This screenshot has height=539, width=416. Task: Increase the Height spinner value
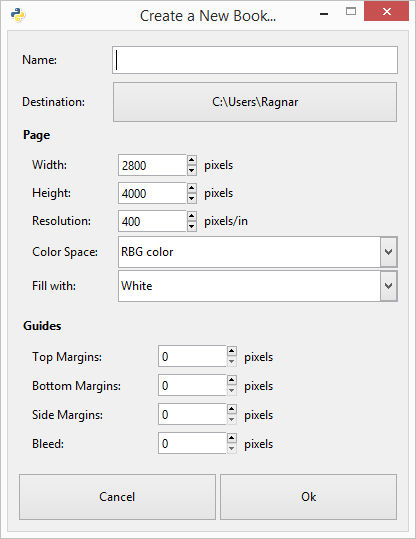tap(192, 188)
